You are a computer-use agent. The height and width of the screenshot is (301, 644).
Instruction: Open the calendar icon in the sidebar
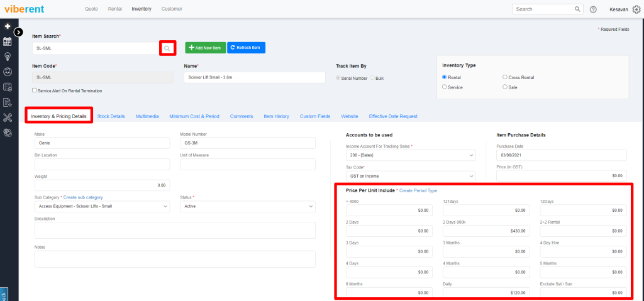point(8,41)
